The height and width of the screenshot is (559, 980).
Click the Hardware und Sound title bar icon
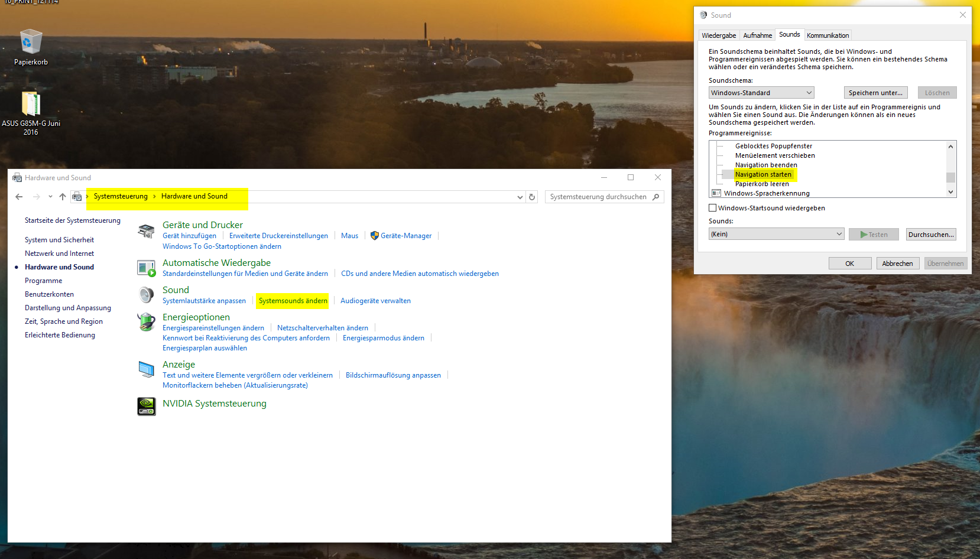(17, 178)
